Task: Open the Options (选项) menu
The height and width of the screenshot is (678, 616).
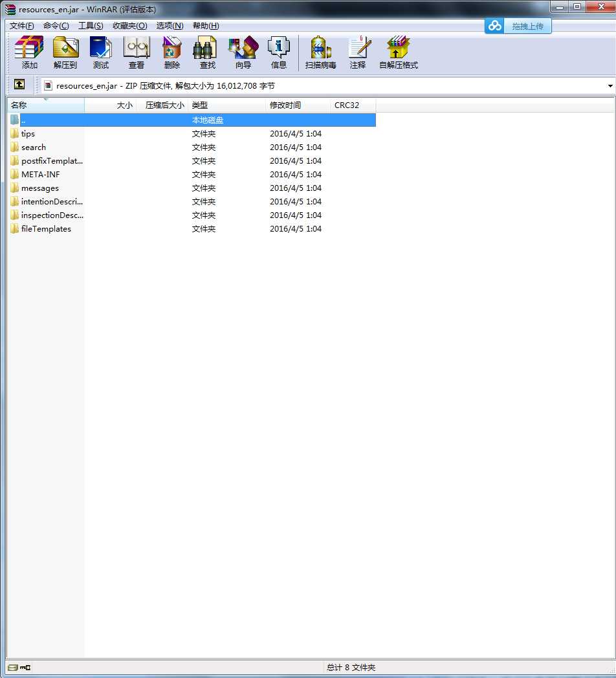Action: pos(170,25)
